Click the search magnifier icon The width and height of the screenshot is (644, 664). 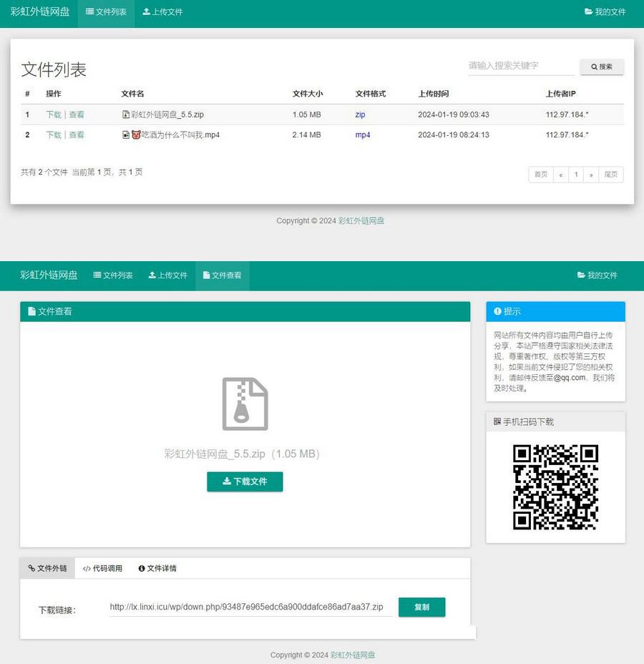tap(593, 67)
